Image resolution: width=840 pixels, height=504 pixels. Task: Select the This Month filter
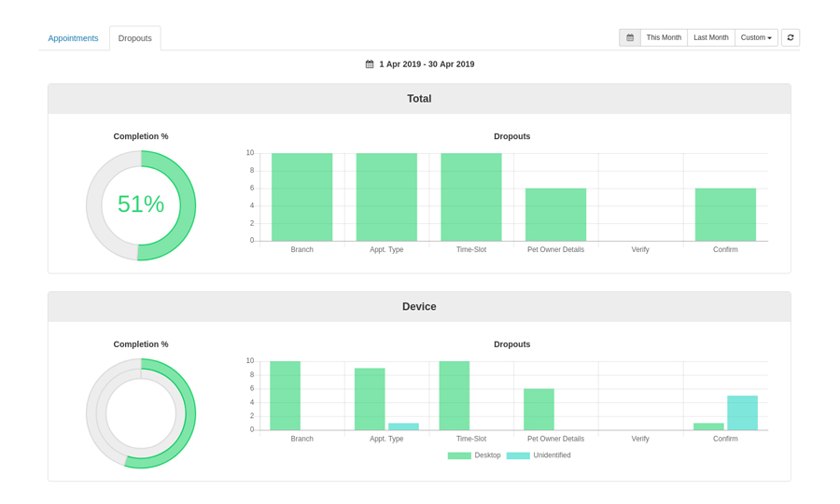click(x=664, y=37)
